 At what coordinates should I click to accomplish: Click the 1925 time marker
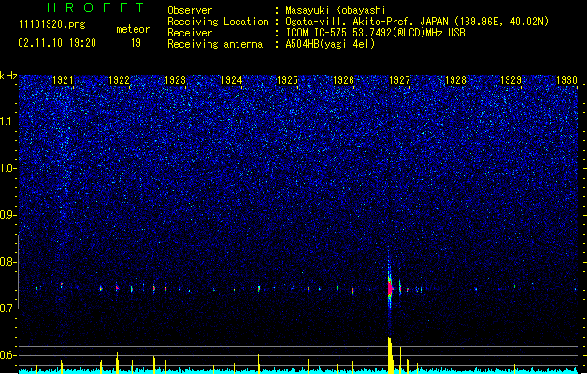tap(287, 80)
